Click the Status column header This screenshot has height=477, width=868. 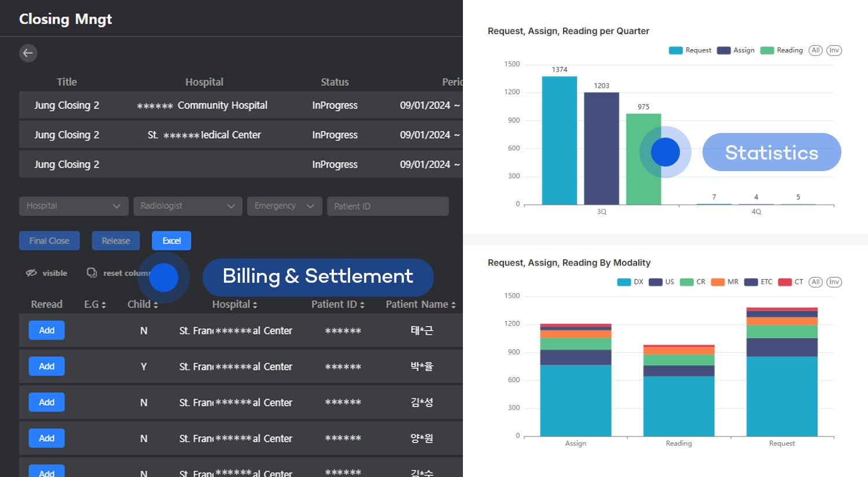pyautogui.click(x=334, y=82)
